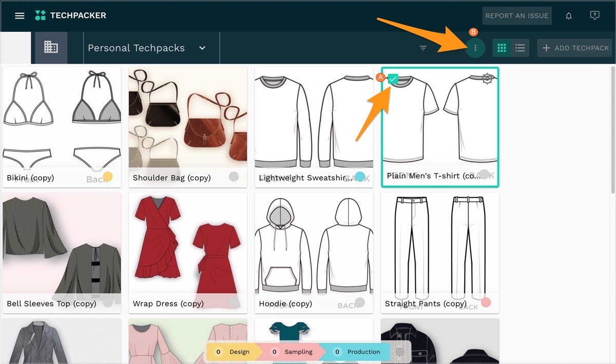Click yellow status dot on Bikini card

coord(108,177)
